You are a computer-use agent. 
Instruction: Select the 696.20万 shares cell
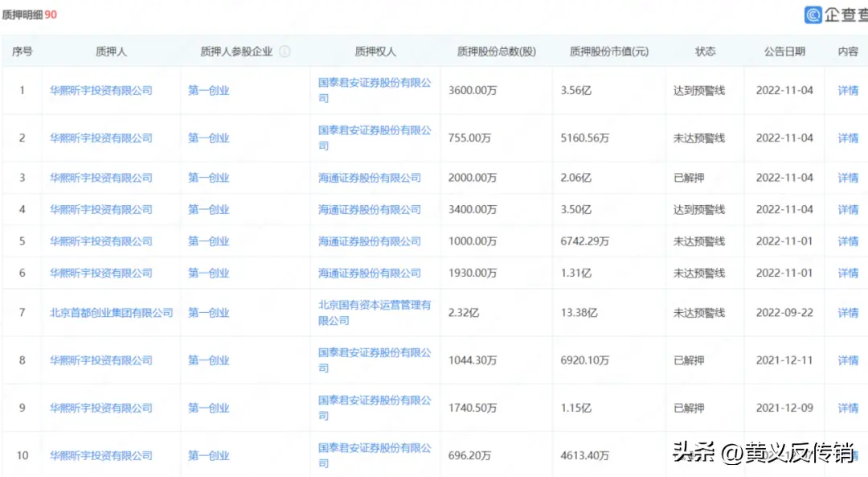point(469,455)
